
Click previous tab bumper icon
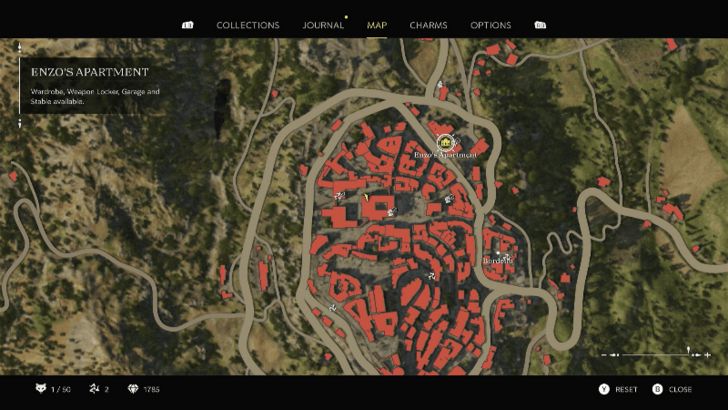[188, 25]
